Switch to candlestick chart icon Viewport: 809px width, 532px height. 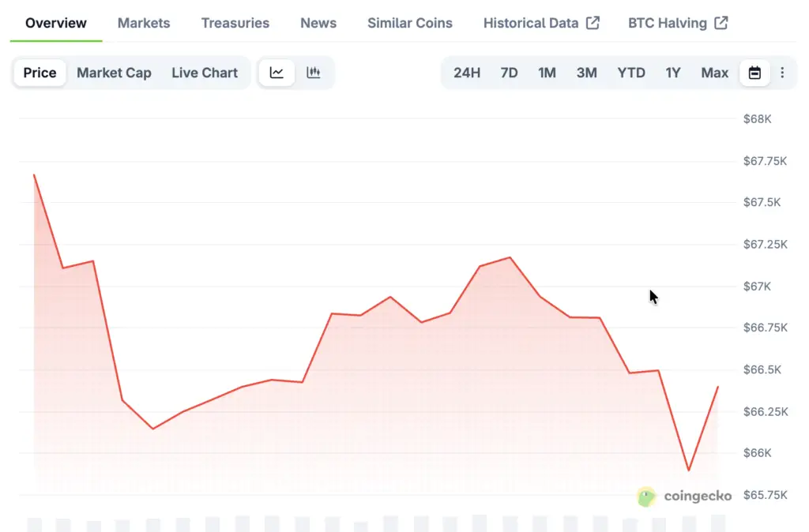(314, 73)
